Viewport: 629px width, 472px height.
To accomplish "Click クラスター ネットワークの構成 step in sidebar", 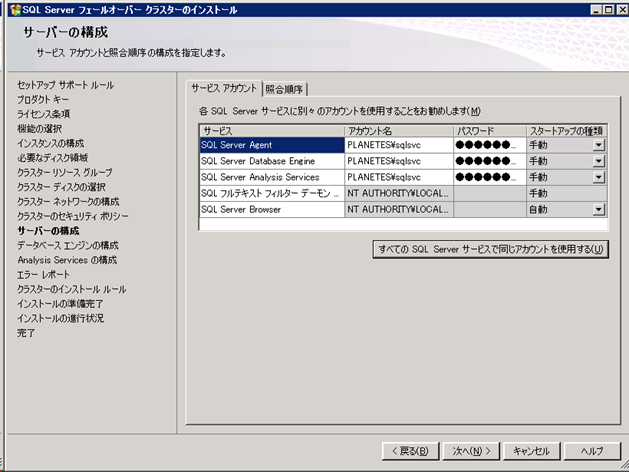I will pyautogui.click(x=68, y=202).
